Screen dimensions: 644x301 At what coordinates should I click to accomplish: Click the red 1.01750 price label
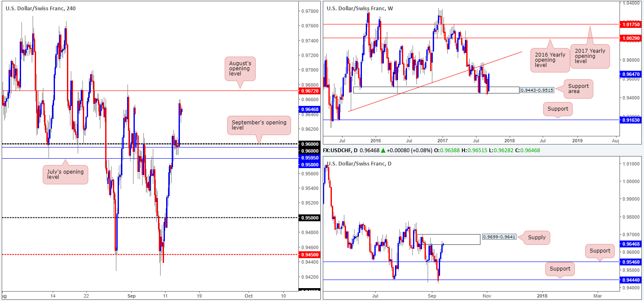631,24
